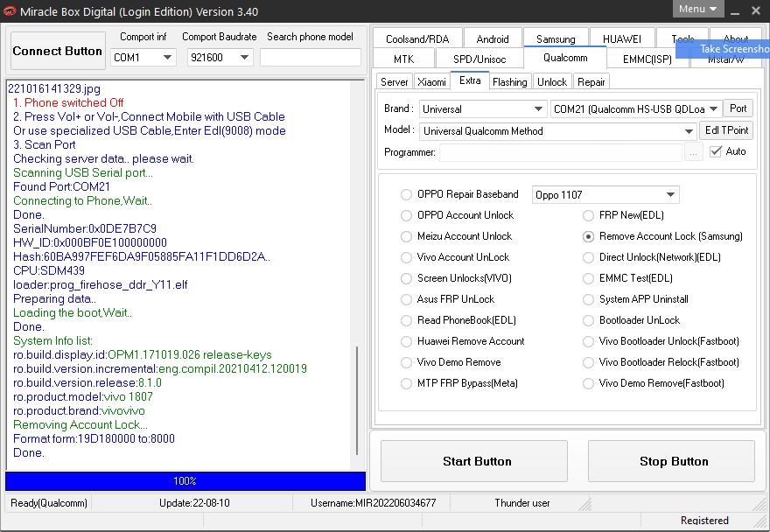Select OPPO Repair Baseband radio option
Image resolution: width=770 pixels, height=532 pixels.
459,194
